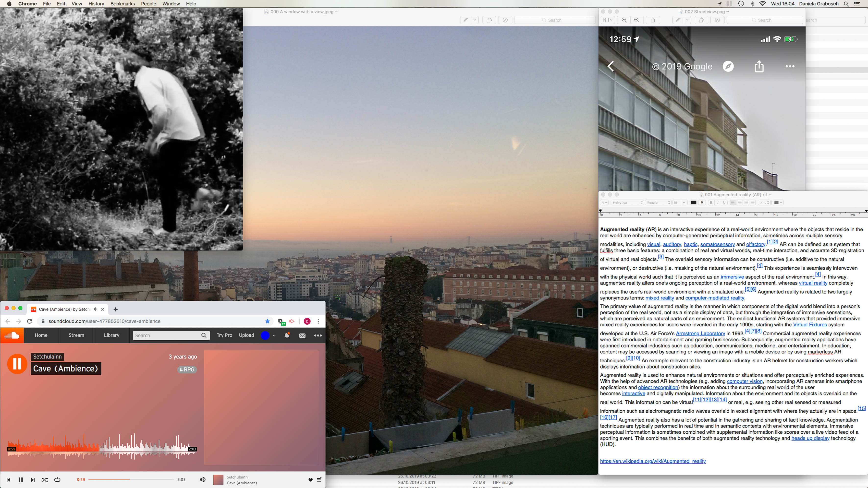Toggle repeat in the SoundCloud player bar
This screenshot has height=488, width=868.
pos(57,480)
